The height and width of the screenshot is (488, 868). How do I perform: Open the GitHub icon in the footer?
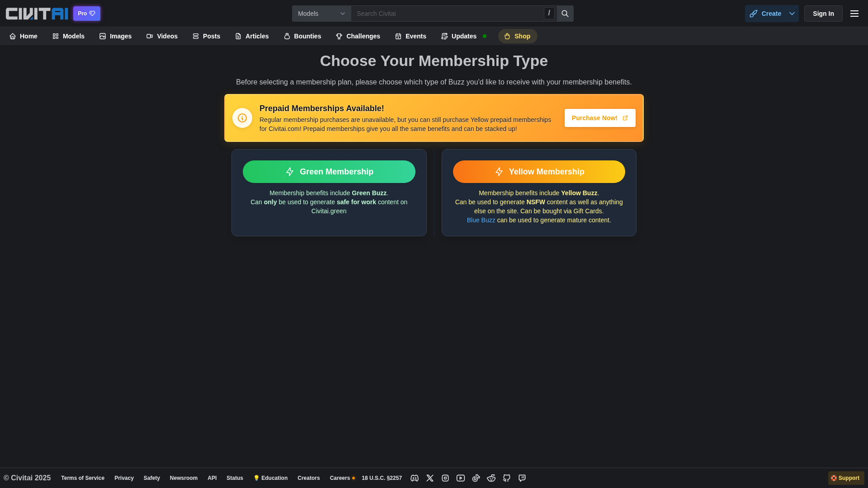pos(507,478)
